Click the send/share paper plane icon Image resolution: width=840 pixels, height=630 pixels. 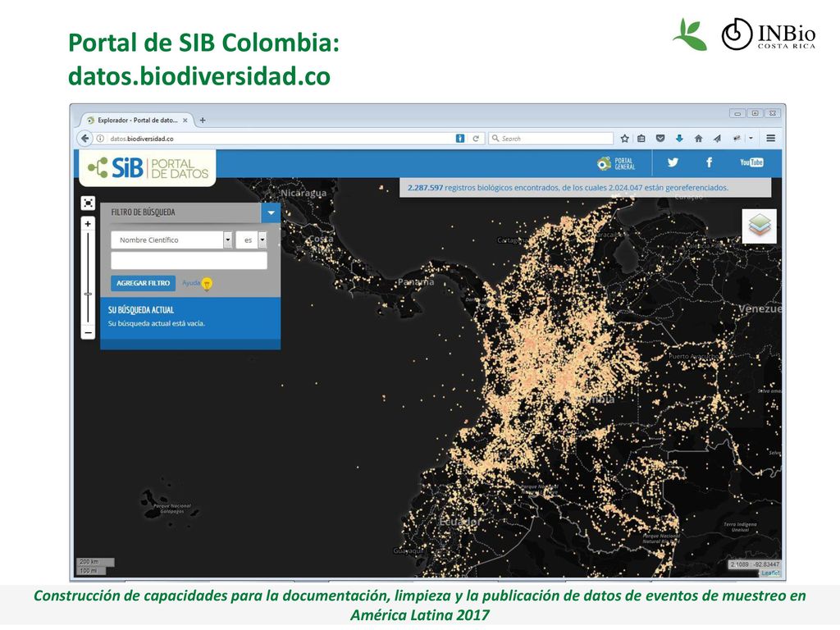[717, 138]
